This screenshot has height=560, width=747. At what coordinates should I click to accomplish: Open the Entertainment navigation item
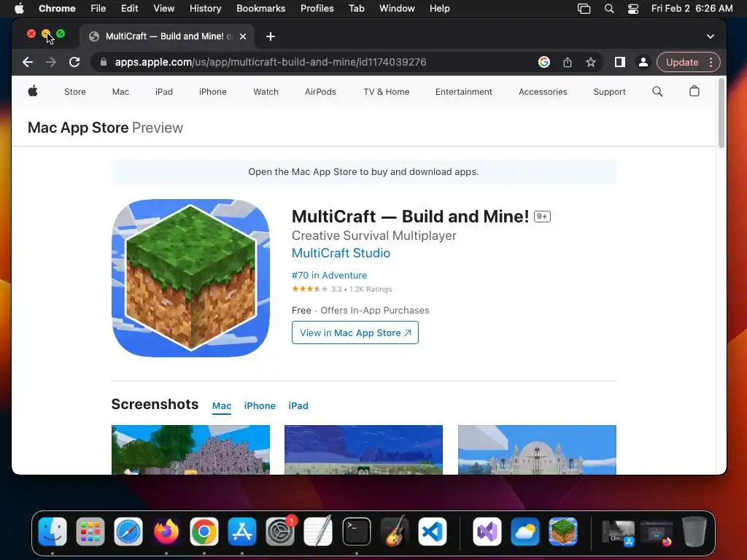(463, 91)
